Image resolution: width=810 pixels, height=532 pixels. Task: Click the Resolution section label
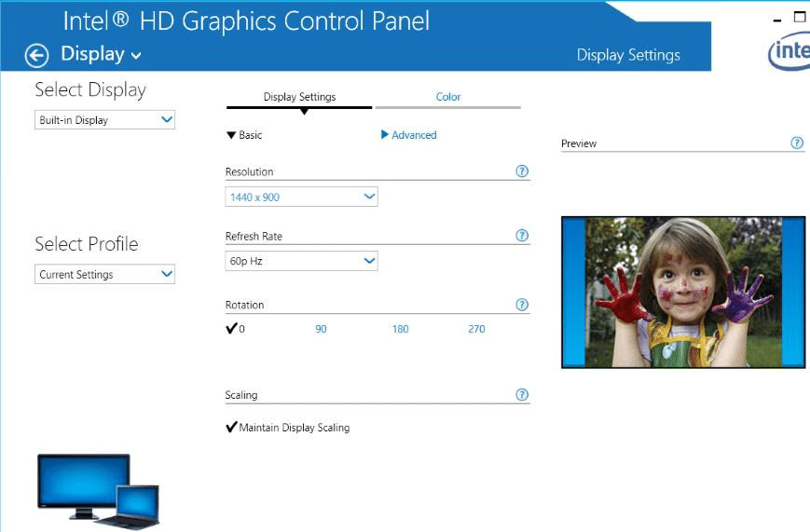point(250,172)
